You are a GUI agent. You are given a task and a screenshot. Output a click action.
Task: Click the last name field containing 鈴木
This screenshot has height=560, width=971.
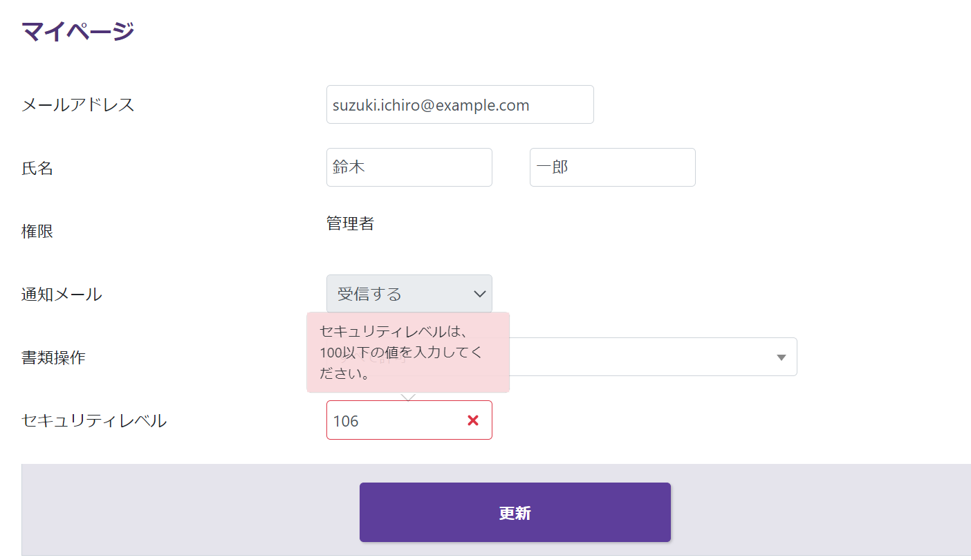pyautogui.click(x=409, y=167)
